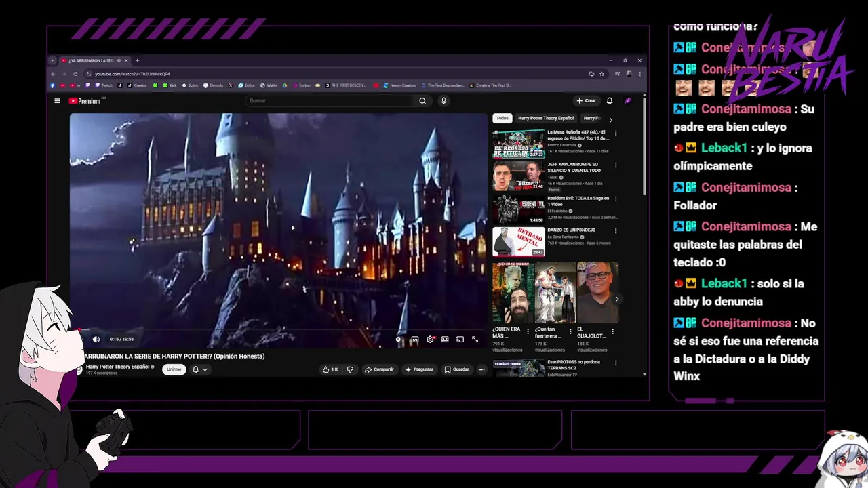
Task: Switch to the ARRUINARON LA SERIE tab
Action: tap(94, 60)
